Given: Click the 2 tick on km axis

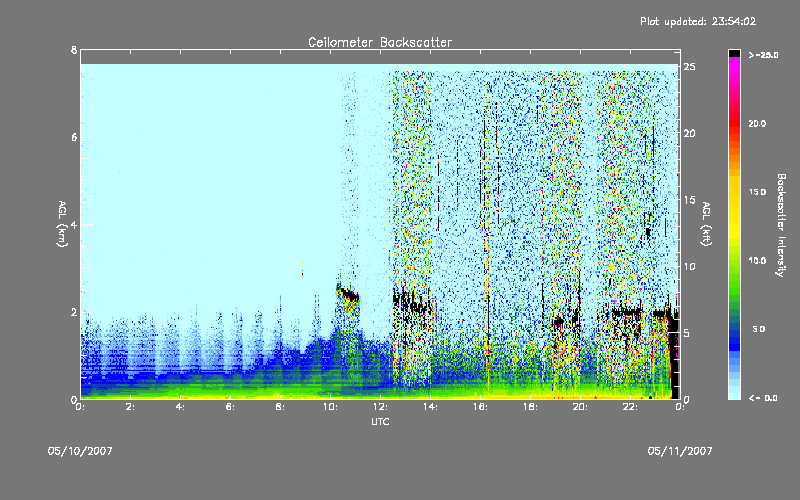Looking at the screenshot, I should 74,312.
